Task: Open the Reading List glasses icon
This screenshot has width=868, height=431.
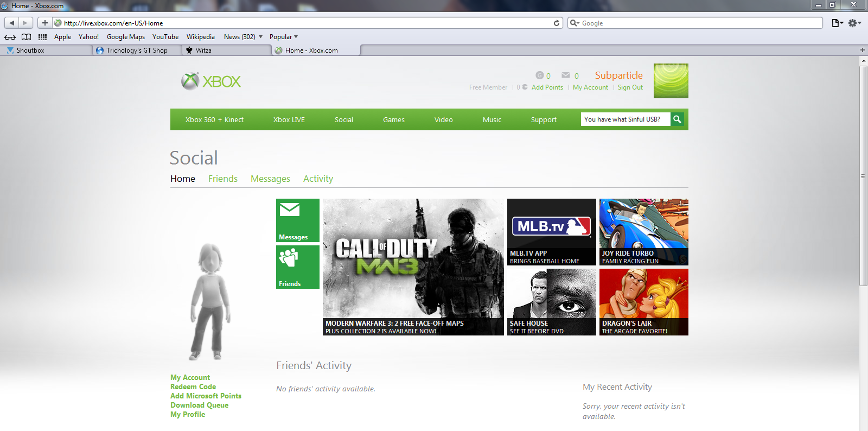Action: click(10, 37)
